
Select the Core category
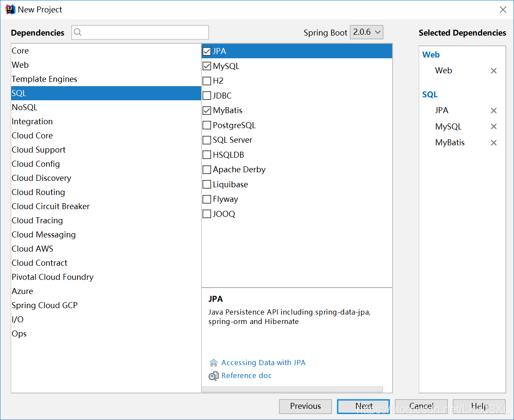point(106,51)
